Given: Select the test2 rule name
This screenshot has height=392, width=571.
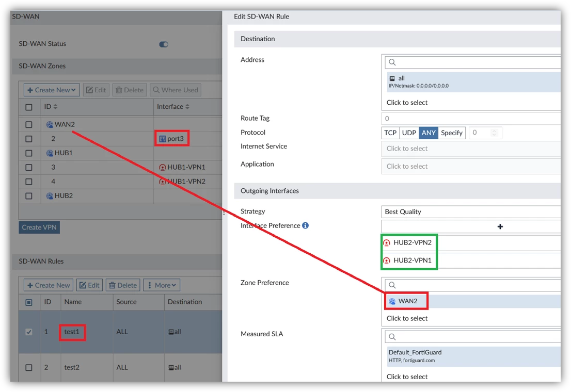Looking at the screenshot, I should click(x=72, y=367).
